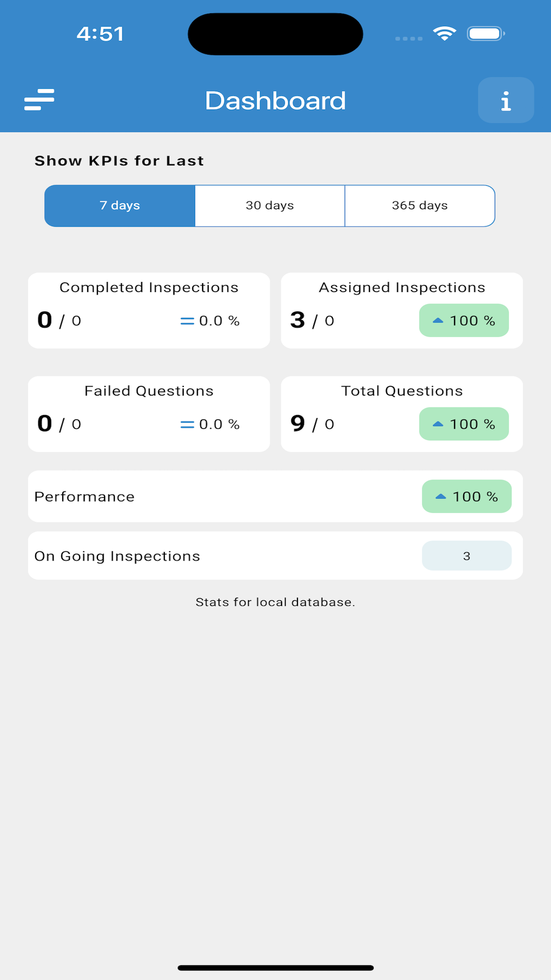Switch to 30 days KPI range
Screen dimensions: 551x980
(x=270, y=206)
